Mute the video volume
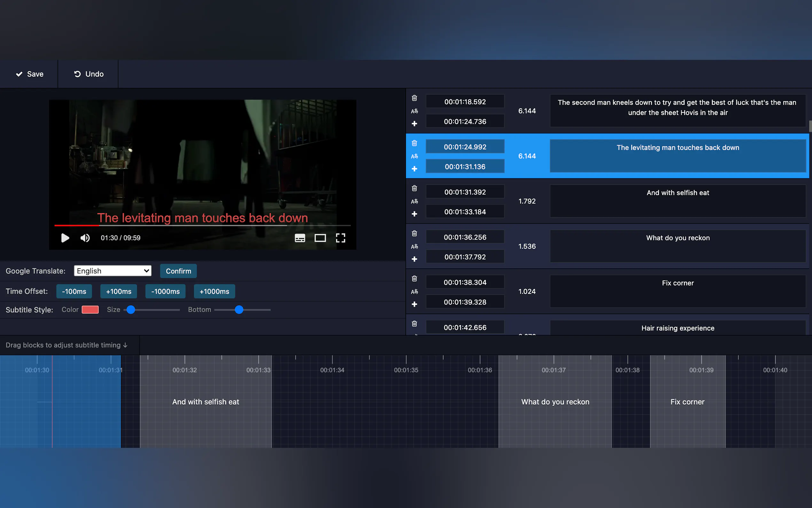 (85, 238)
